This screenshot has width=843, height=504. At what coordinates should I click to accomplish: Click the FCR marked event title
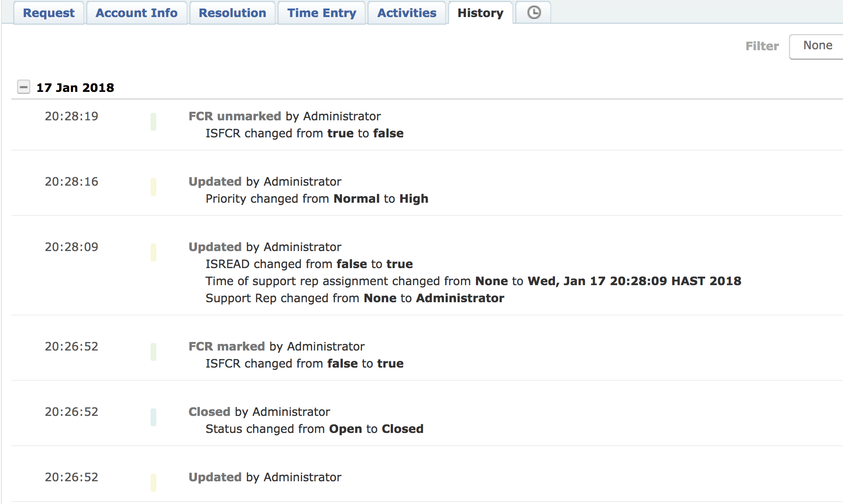227,346
